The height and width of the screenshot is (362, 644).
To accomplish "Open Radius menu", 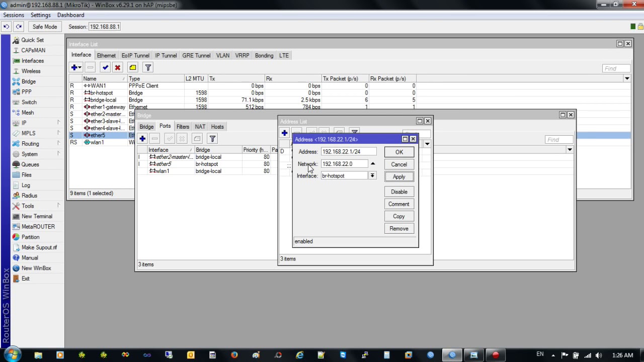I will (29, 196).
